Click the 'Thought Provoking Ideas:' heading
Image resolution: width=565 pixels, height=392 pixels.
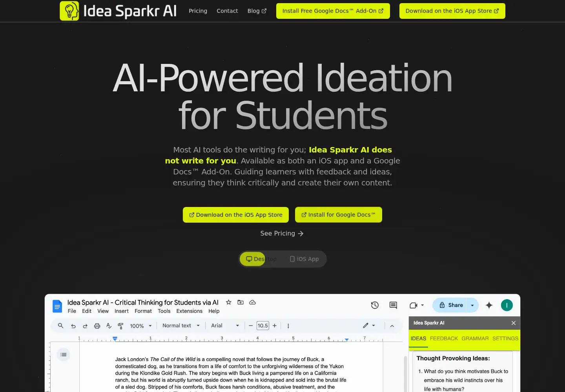(x=453, y=358)
